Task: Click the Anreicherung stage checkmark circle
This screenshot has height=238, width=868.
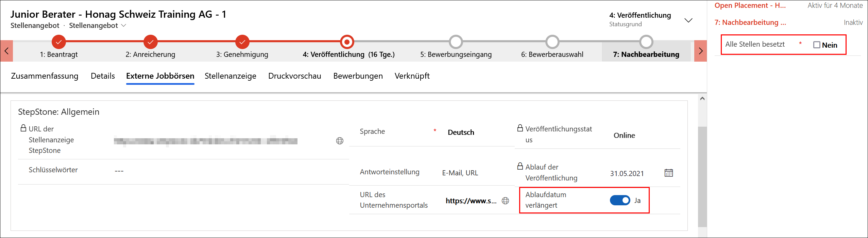Action: tap(150, 42)
